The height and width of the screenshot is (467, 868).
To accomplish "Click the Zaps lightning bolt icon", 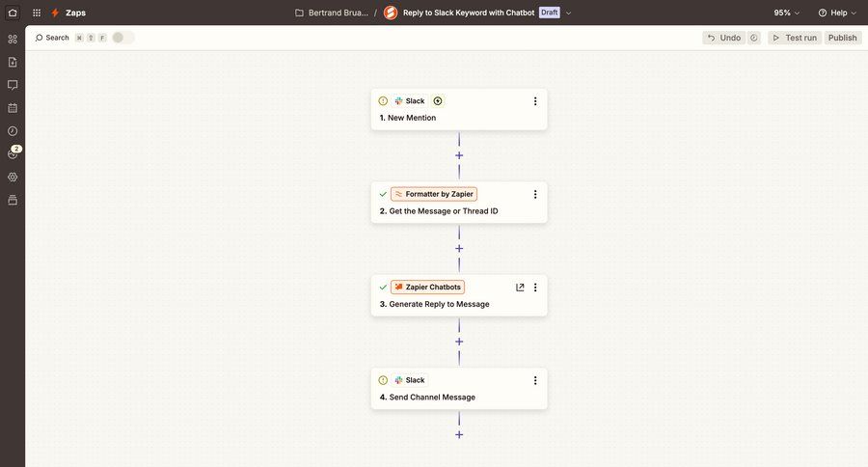I will (55, 13).
